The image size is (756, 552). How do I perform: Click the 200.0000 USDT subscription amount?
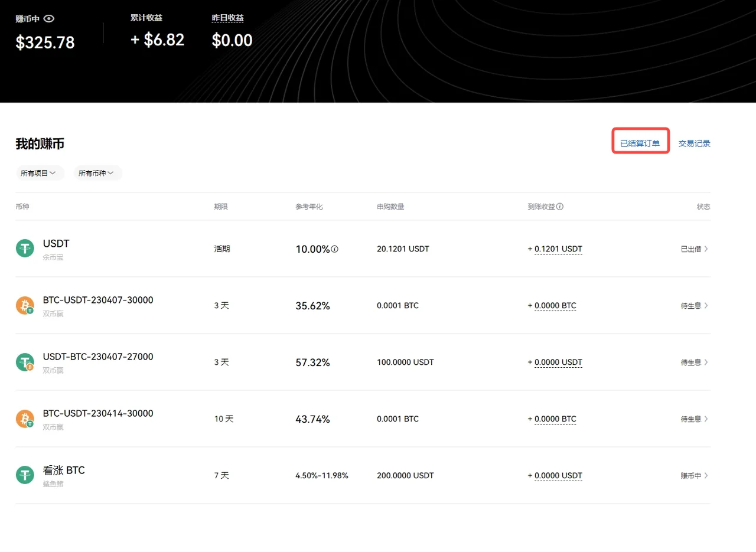[x=405, y=476]
